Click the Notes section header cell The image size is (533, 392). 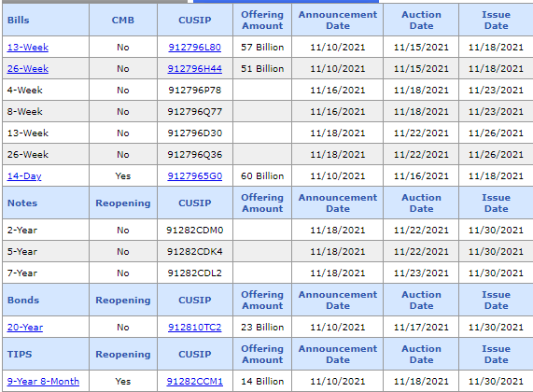(x=46, y=203)
